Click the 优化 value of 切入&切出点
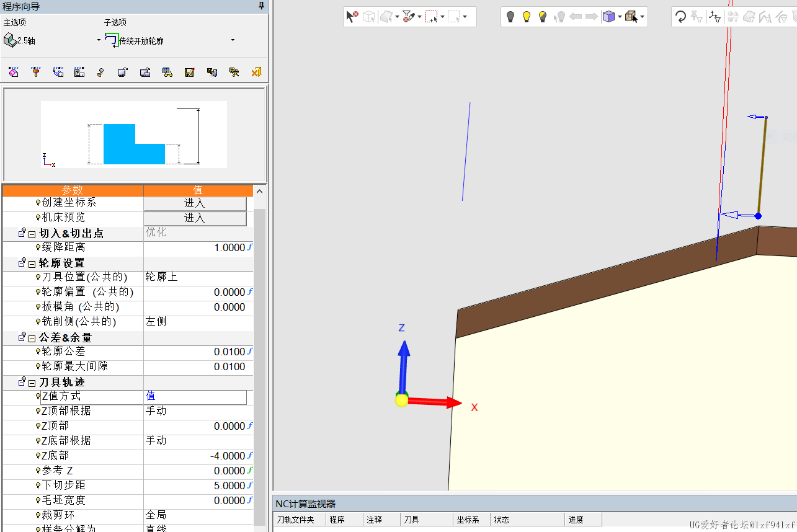The height and width of the screenshot is (532, 797). click(156, 233)
